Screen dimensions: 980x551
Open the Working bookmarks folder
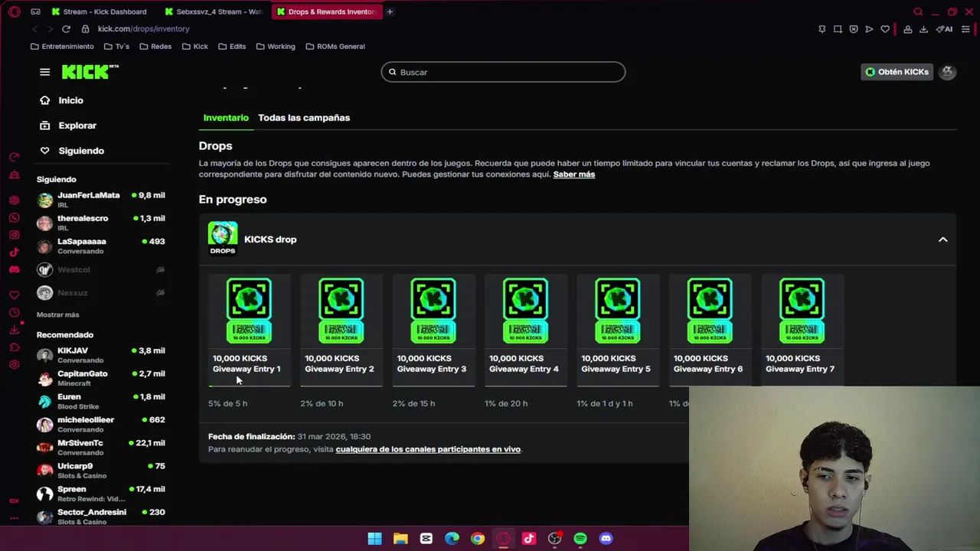pos(276,47)
